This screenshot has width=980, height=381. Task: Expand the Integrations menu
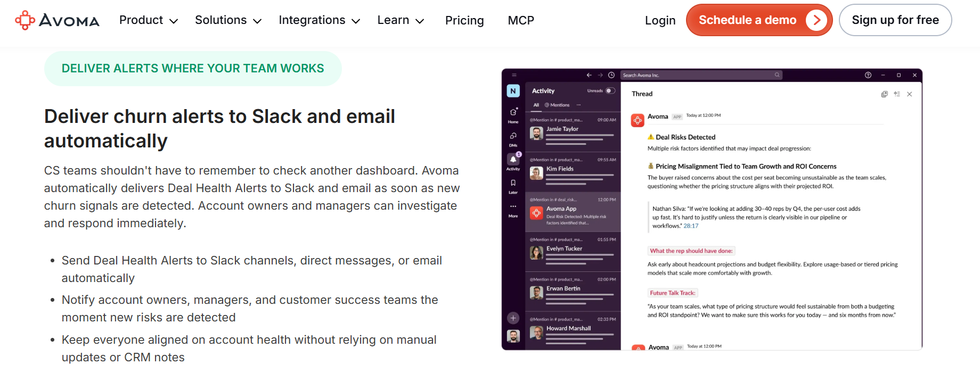(320, 20)
